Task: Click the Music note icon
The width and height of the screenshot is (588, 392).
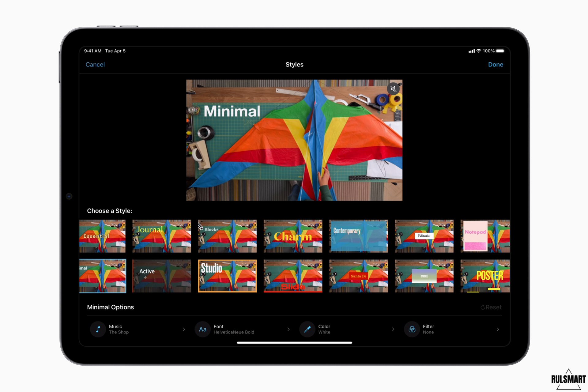Action: click(x=98, y=329)
